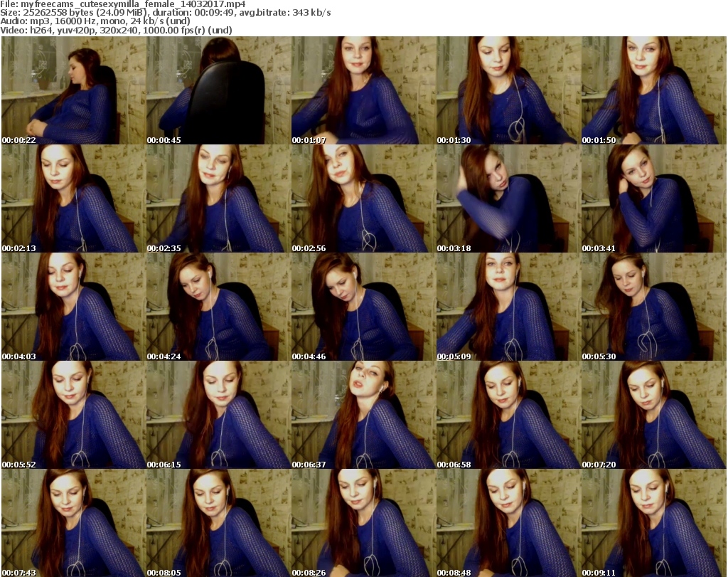The image size is (728, 577).
Task: Select the 00:05:30 frame
Action: point(654,307)
